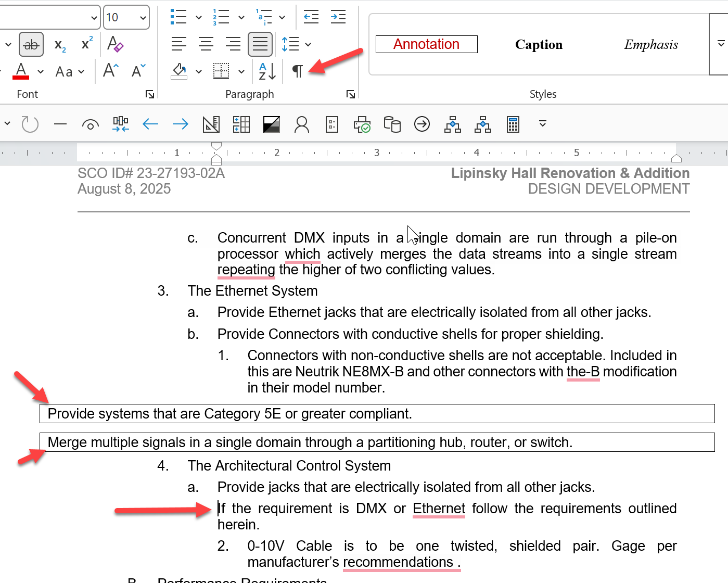The image size is (728, 583).
Task: Apply numbered list formatting
Action: click(221, 17)
